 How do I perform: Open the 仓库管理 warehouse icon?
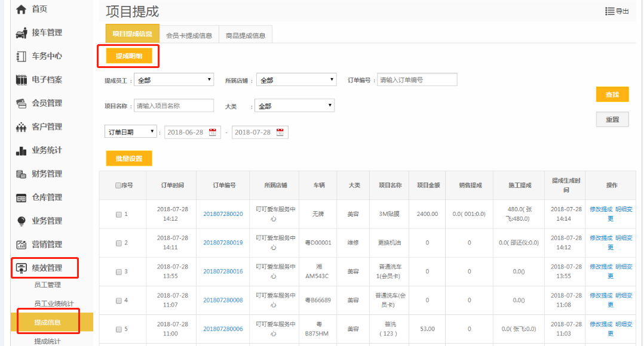coord(22,197)
